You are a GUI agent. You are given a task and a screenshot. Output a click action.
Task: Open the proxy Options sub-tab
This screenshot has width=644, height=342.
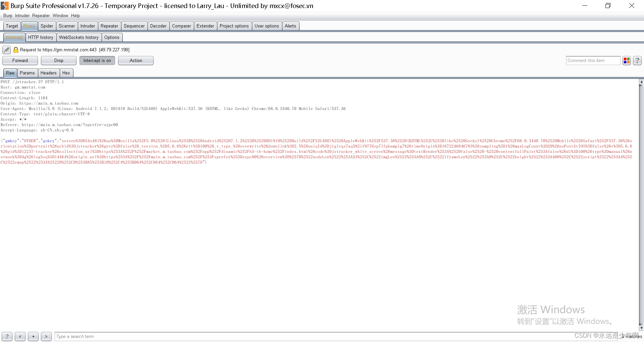[112, 38]
